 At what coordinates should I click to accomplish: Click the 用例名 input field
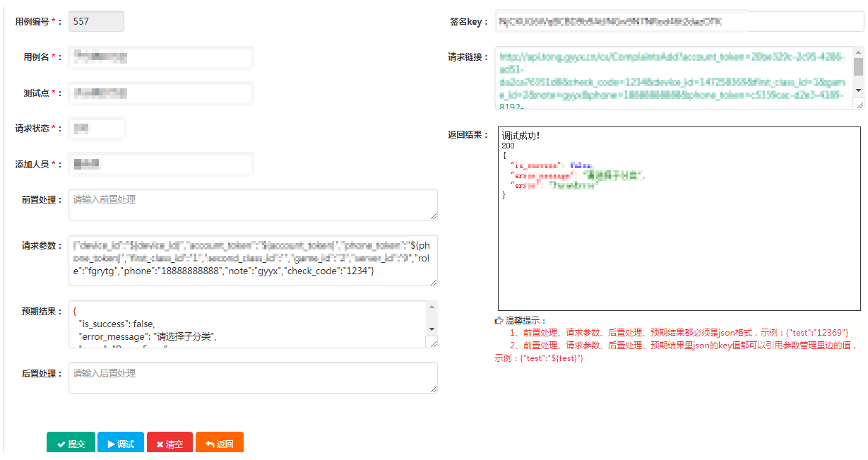(161, 57)
